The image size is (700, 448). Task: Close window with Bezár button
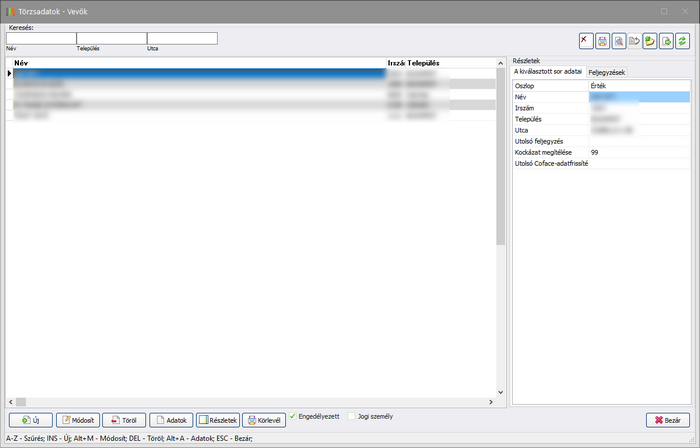tap(668, 420)
